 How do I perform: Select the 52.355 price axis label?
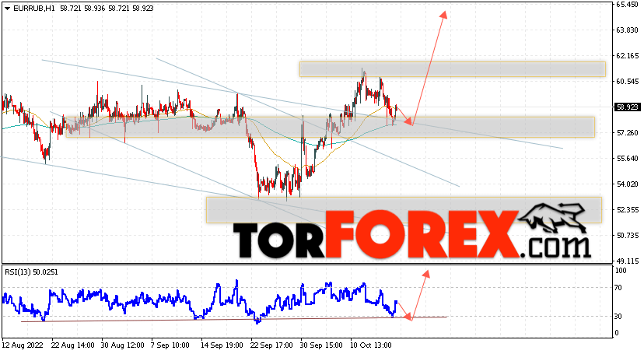[x=627, y=210]
